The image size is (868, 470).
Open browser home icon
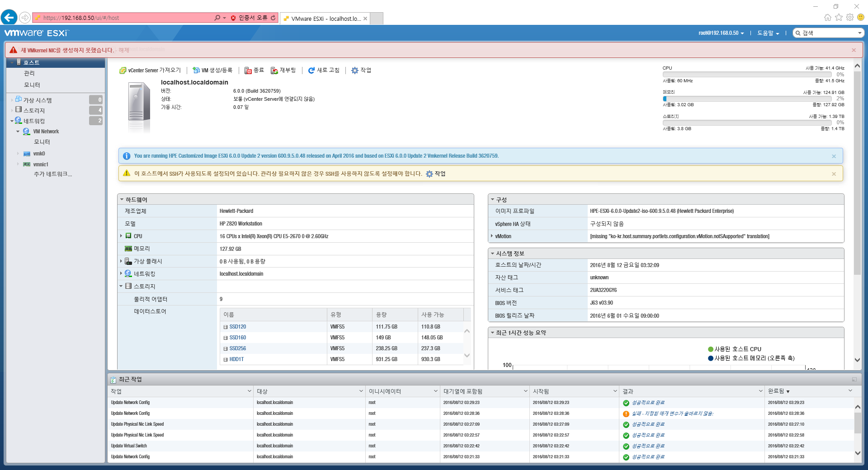click(827, 17)
